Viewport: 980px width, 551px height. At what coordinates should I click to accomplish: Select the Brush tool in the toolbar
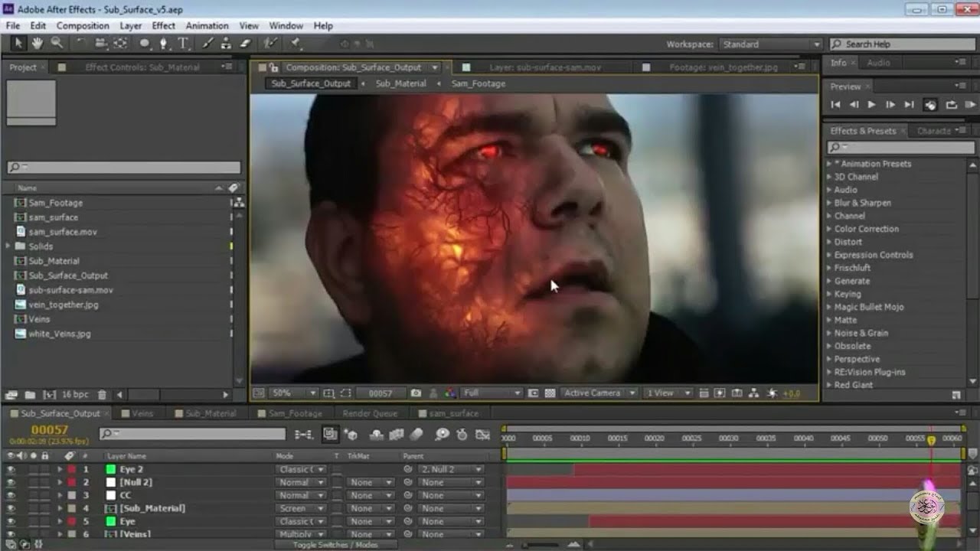209,44
